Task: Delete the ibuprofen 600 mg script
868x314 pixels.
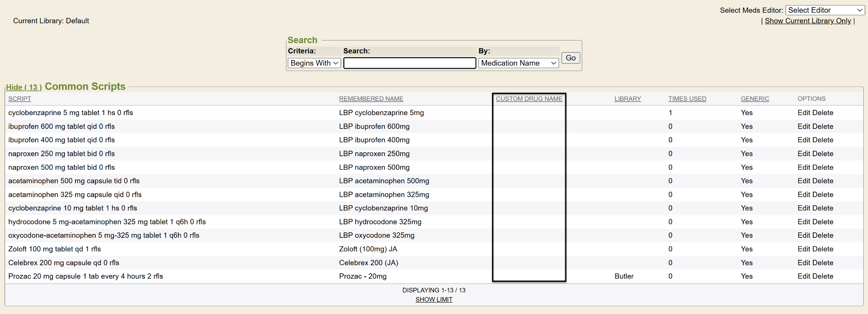Action: (x=823, y=127)
